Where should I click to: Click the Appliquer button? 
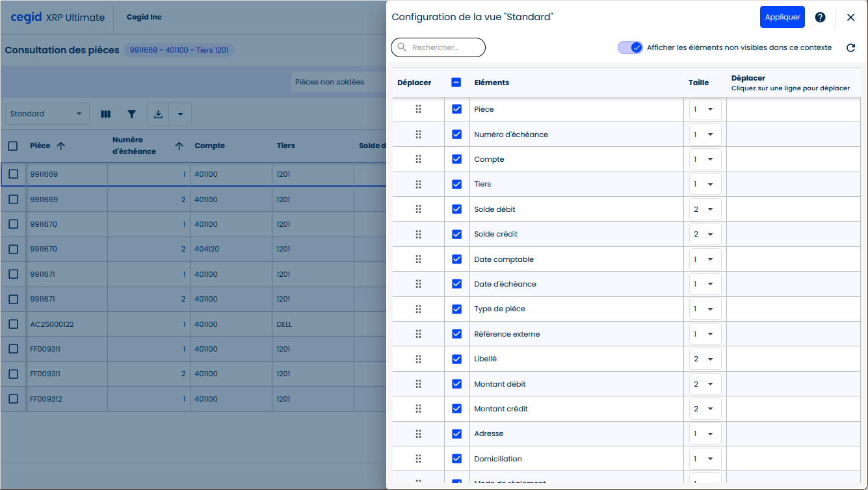tap(782, 18)
